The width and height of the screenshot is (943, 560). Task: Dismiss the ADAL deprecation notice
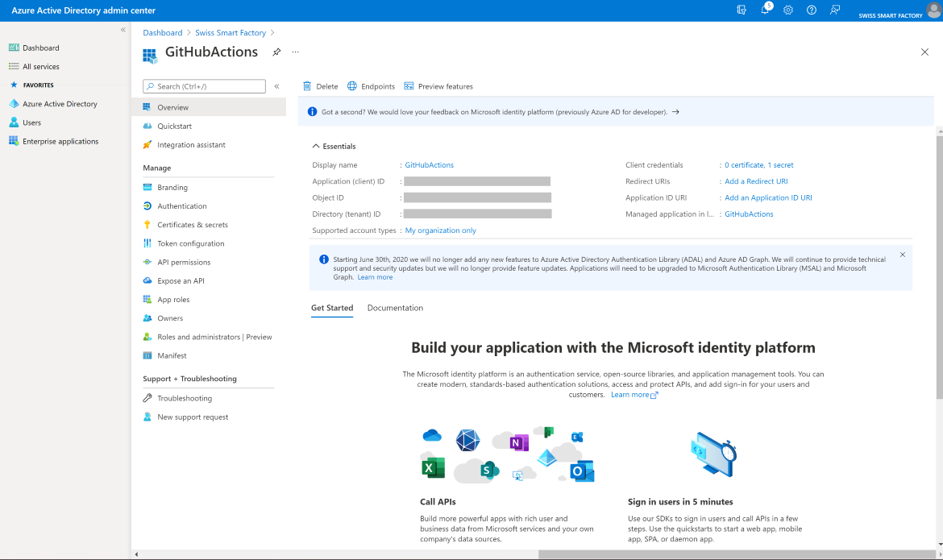(903, 255)
